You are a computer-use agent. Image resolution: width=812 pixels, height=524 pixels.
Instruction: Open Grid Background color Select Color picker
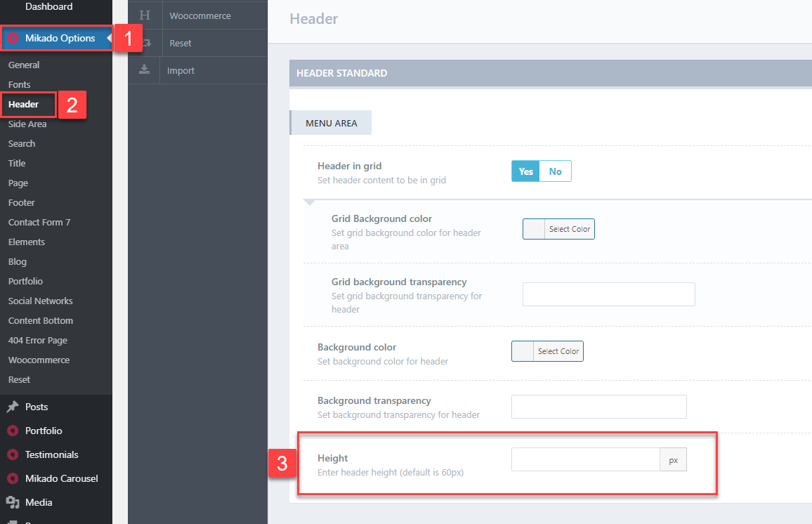[x=570, y=229]
